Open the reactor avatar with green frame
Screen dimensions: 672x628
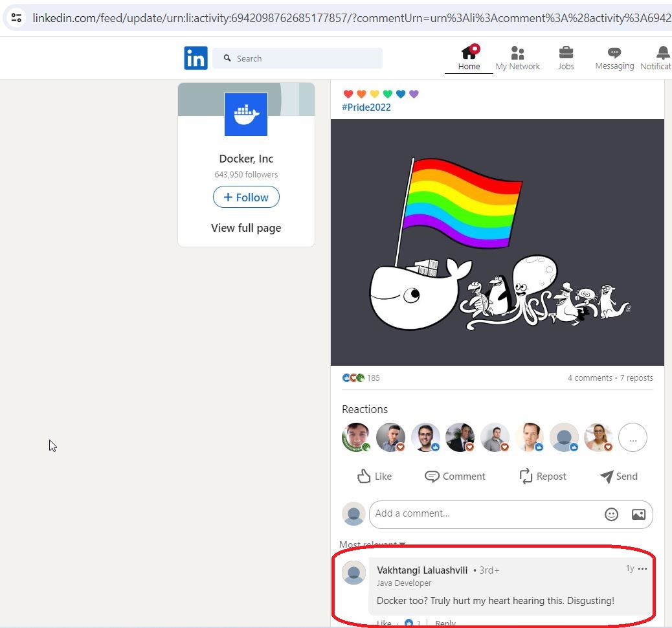[356, 438]
